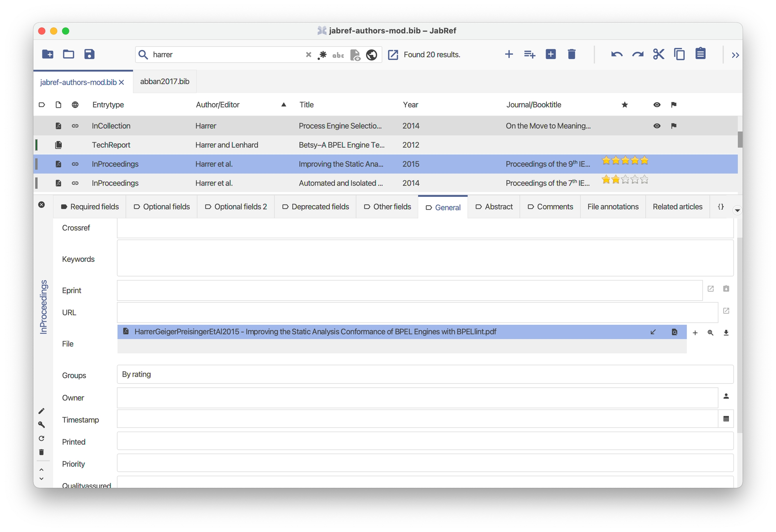Toggle case sensitive search (abc icon)
776x532 pixels.
(338, 55)
